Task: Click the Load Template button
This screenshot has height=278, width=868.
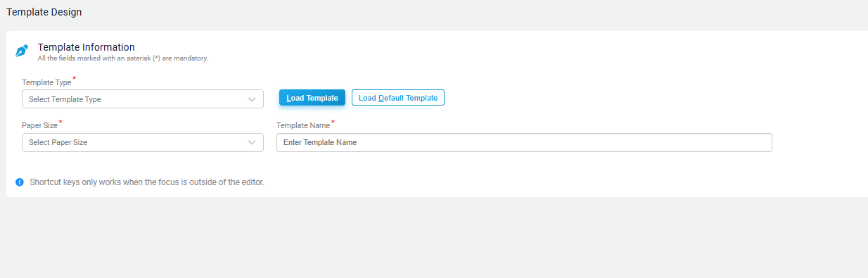Action: click(x=312, y=98)
